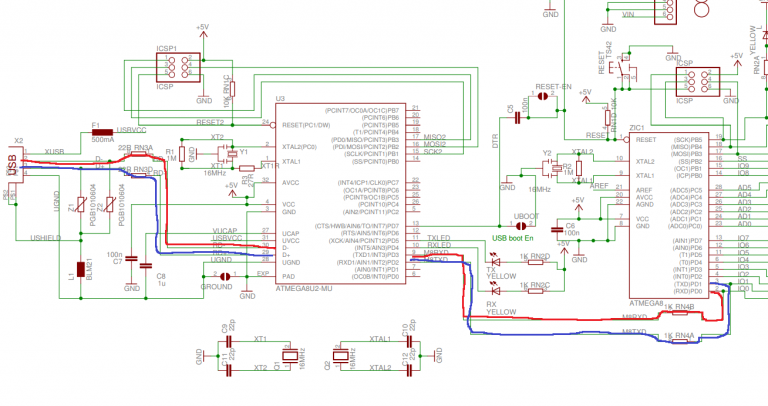Click the '(SCK)PB5' pin name on ZIC1
Viewport: 768px width, 406px height.
[688, 140]
